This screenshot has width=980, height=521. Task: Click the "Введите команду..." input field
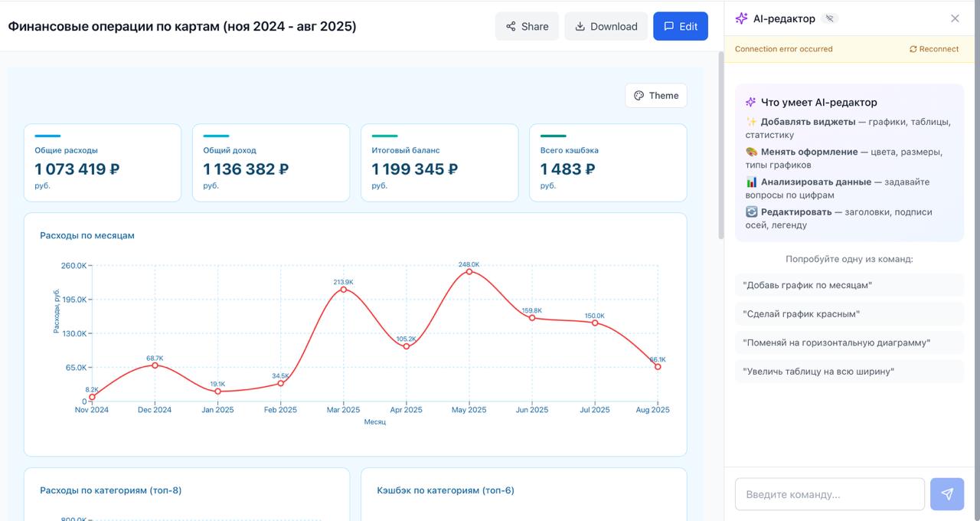click(829, 494)
